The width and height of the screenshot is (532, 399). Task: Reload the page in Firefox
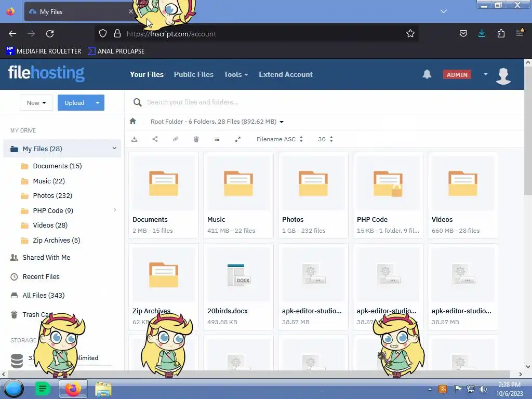(50, 34)
